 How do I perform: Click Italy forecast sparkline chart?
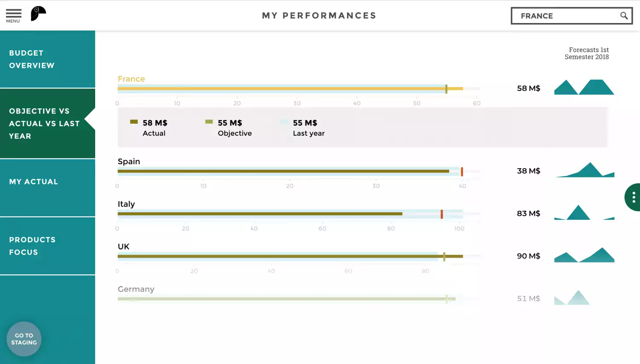pos(584,213)
